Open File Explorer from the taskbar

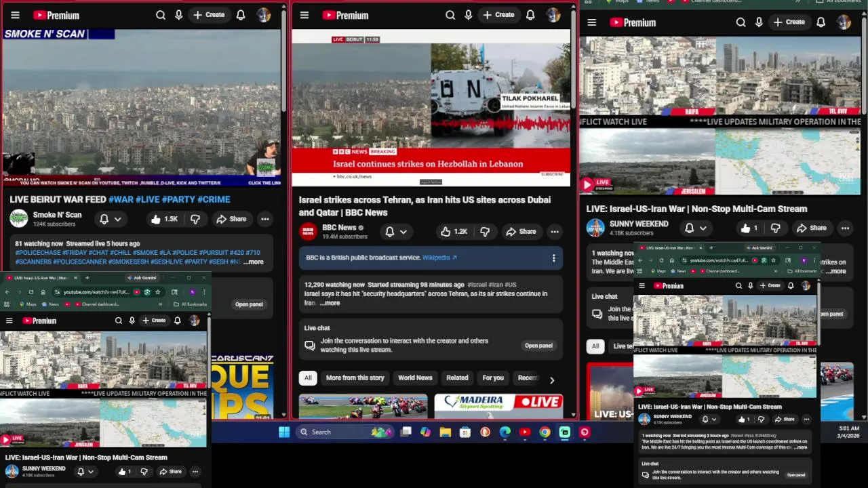[445, 432]
